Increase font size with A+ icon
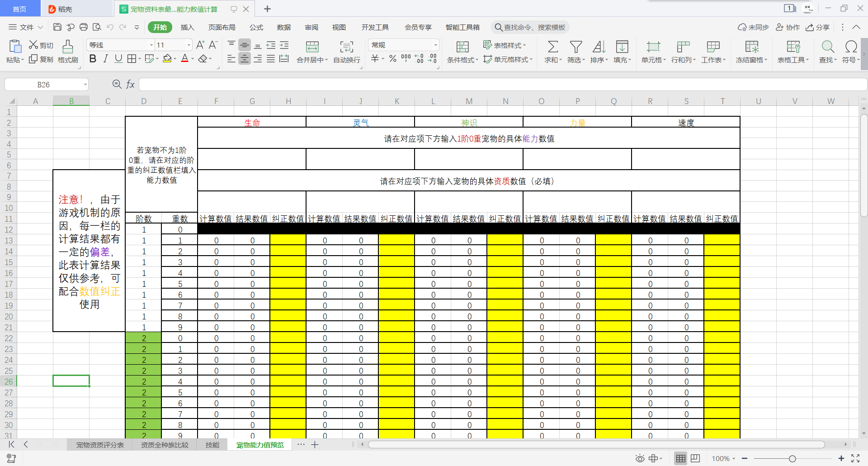The width and height of the screenshot is (868, 466). pyautogui.click(x=200, y=45)
